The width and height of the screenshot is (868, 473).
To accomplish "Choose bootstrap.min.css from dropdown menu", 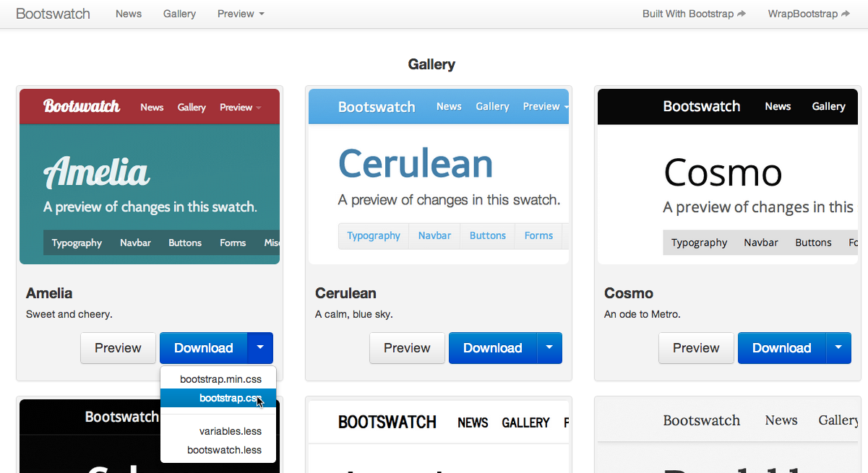I will point(218,379).
